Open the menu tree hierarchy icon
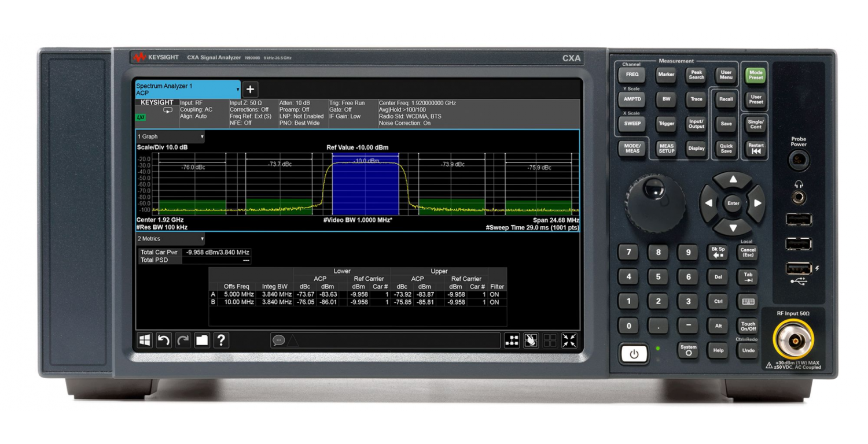Viewport: 868px width, 444px height. pyautogui.click(x=512, y=341)
